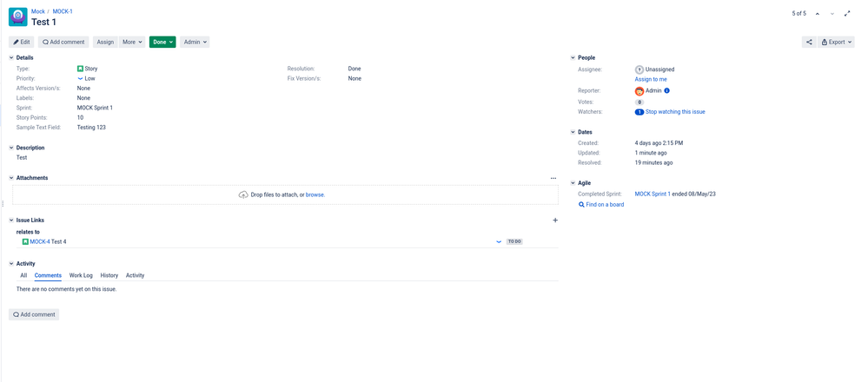Click the Low priority icon in Details
Viewport: 868px width, 382px height.
[80, 78]
